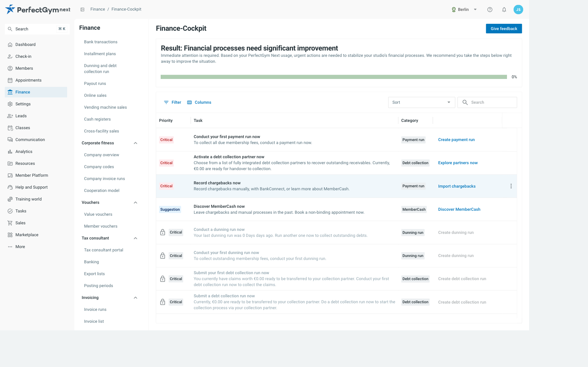The image size is (588, 367).
Task: Open row options for Record chargebacks task
Action: pos(511,186)
